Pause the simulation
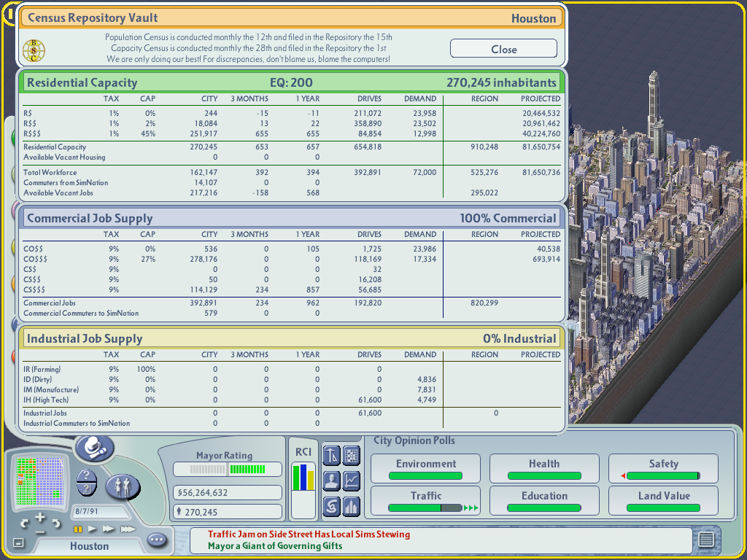Screen dimensions: 747x560 [x=77, y=529]
